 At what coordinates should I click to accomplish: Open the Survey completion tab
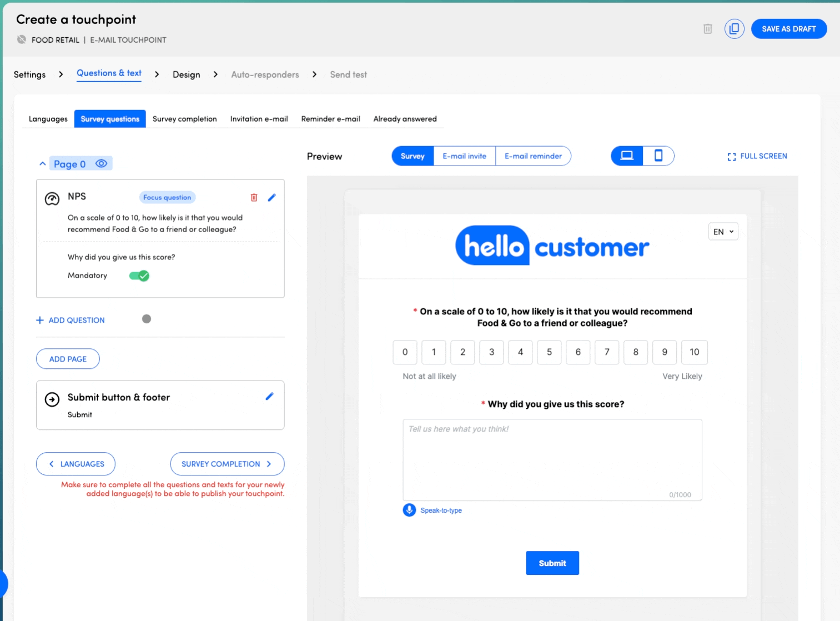click(184, 119)
